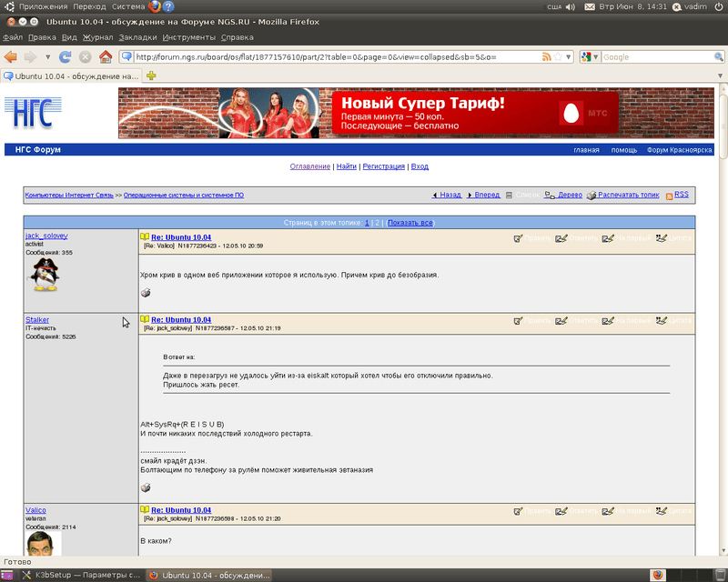Click the MTS Новый Супер Тариф banner

coord(414,113)
